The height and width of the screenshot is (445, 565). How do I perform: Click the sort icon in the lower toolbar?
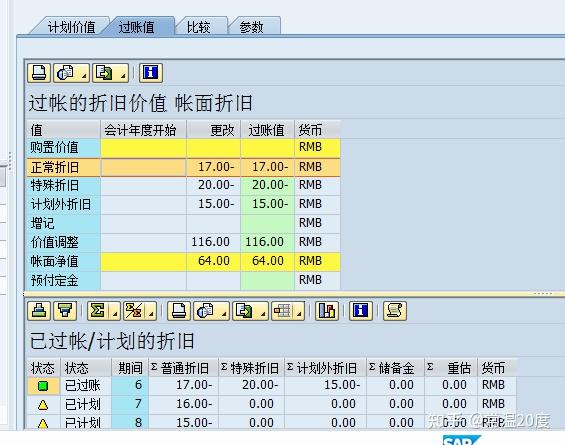click(x=39, y=311)
